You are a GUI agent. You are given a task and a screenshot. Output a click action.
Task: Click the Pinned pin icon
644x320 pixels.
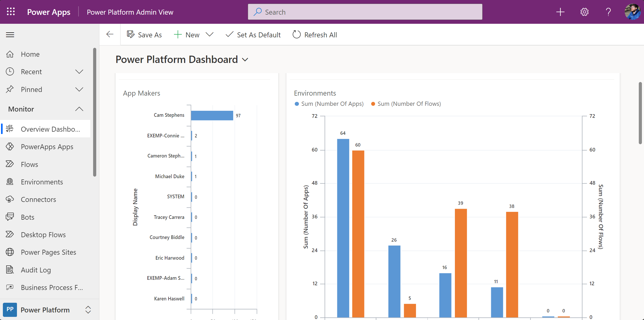[x=10, y=89]
